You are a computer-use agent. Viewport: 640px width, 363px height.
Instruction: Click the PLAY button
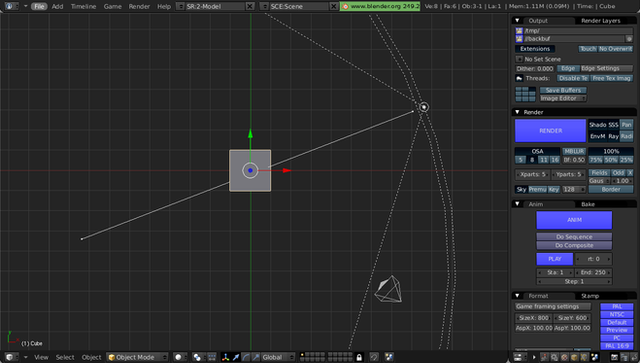point(554,259)
